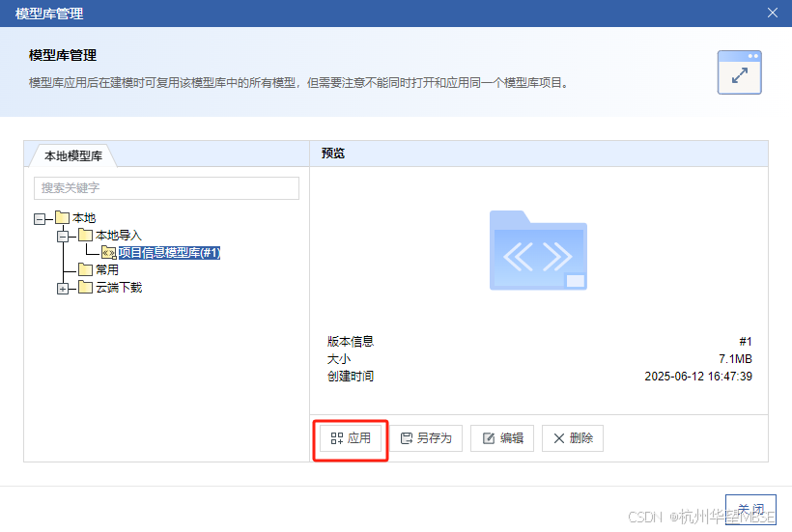Click the X icon inside the 删除 button
The image size is (792, 532).
pos(558,438)
